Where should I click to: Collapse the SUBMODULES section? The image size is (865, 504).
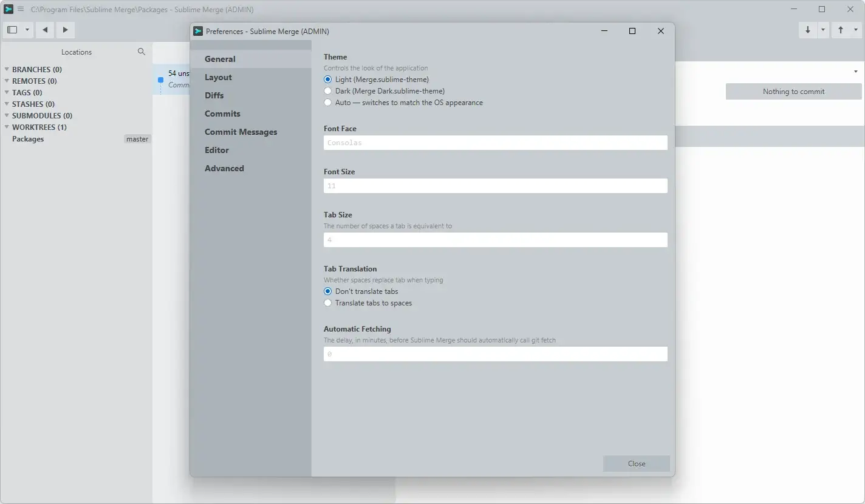coord(7,115)
